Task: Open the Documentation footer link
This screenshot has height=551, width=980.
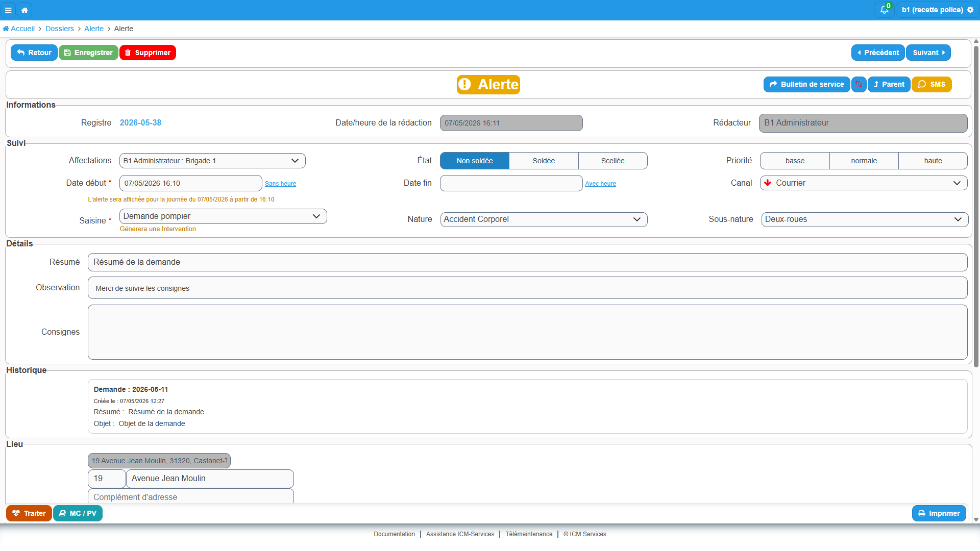Action: pyautogui.click(x=394, y=534)
